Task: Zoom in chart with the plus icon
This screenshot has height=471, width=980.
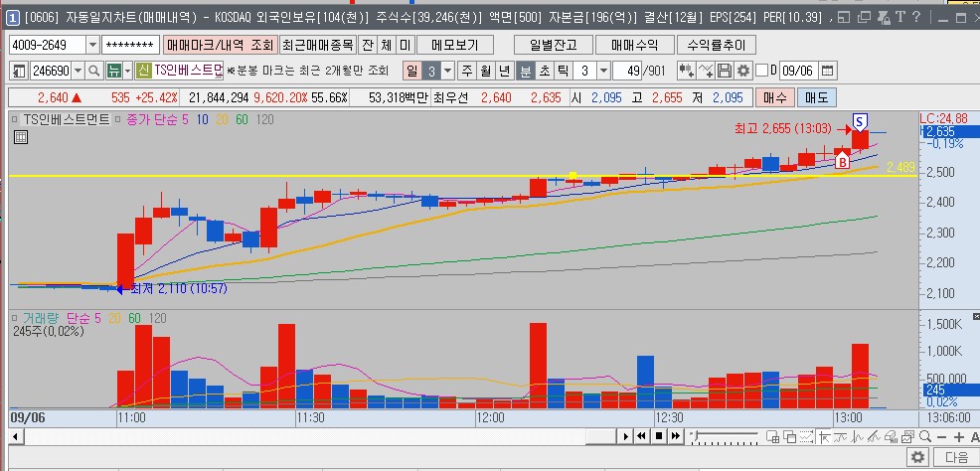Action: (959, 436)
